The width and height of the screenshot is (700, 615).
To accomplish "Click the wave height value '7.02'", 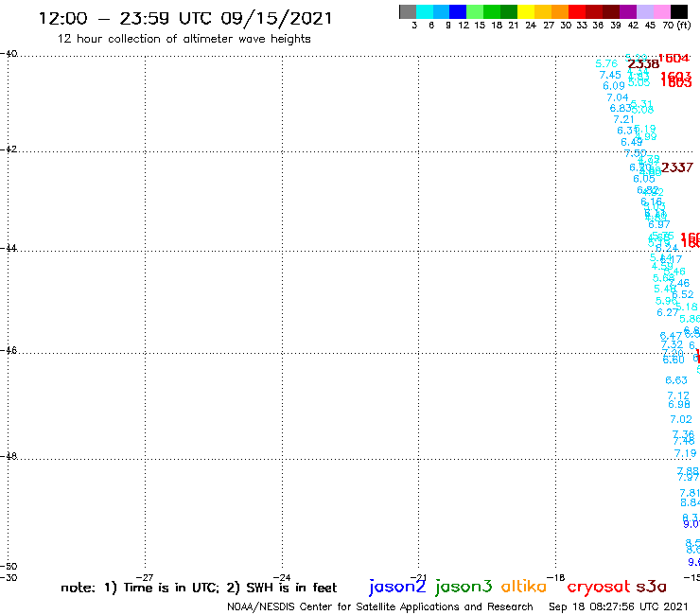I will click(681, 419).
